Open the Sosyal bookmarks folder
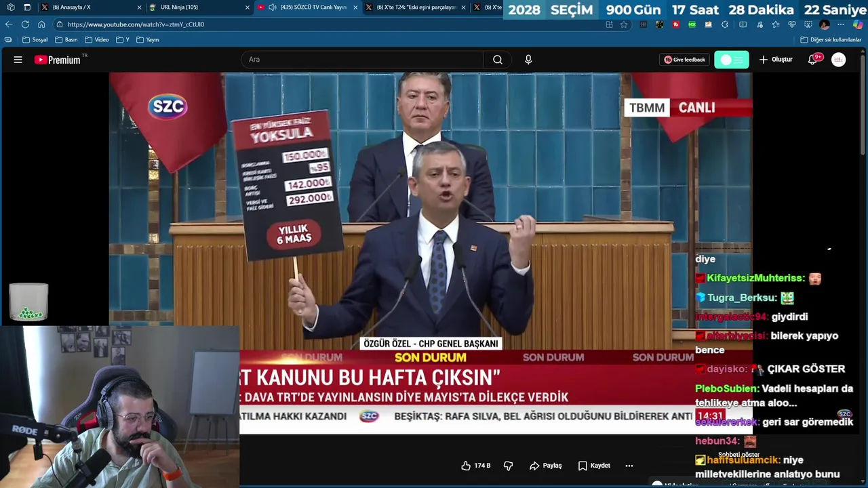The image size is (868, 488). [x=35, y=40]
